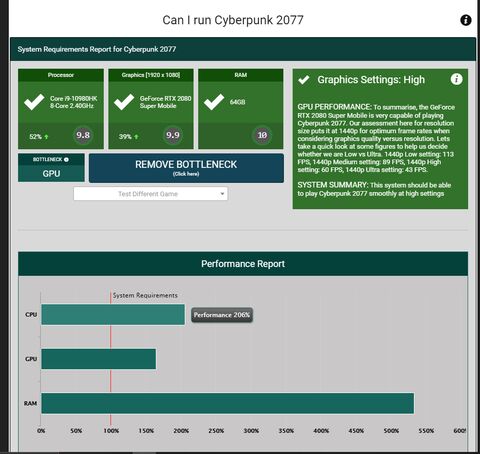Click the RAM performance bar
The image size is (480, 454).
click(228, 403)
